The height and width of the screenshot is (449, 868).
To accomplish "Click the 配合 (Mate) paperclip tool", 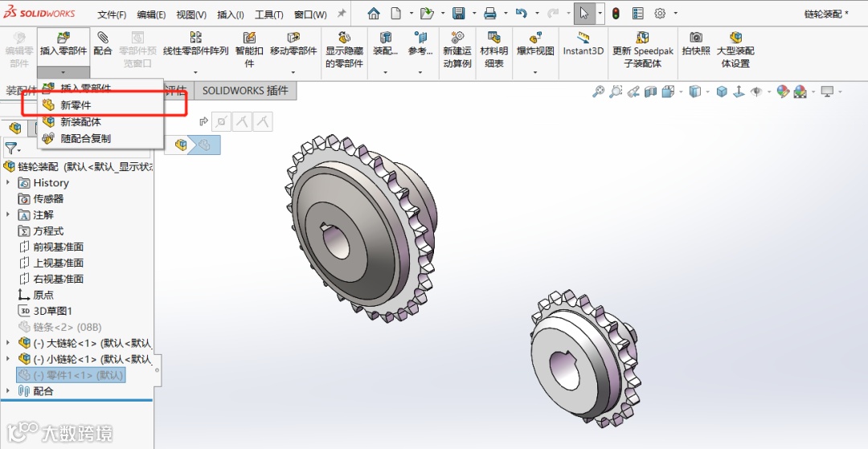I will [102, 43].
